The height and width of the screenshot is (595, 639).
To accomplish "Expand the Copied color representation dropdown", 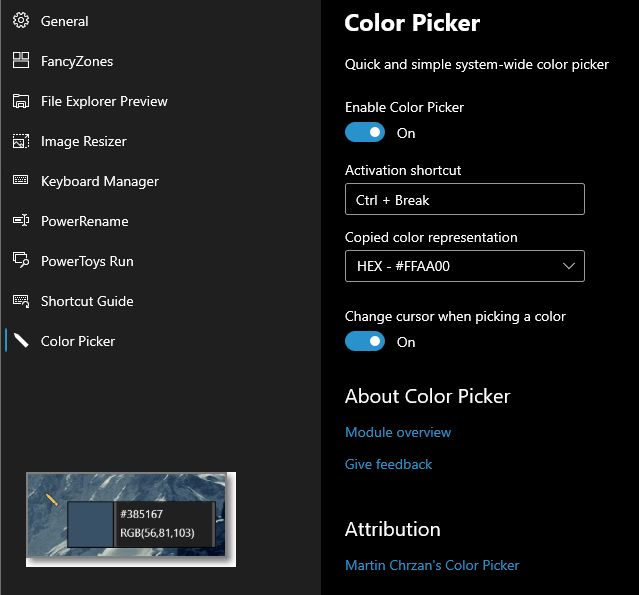I will pyautogui.click(x=465, y=266).
